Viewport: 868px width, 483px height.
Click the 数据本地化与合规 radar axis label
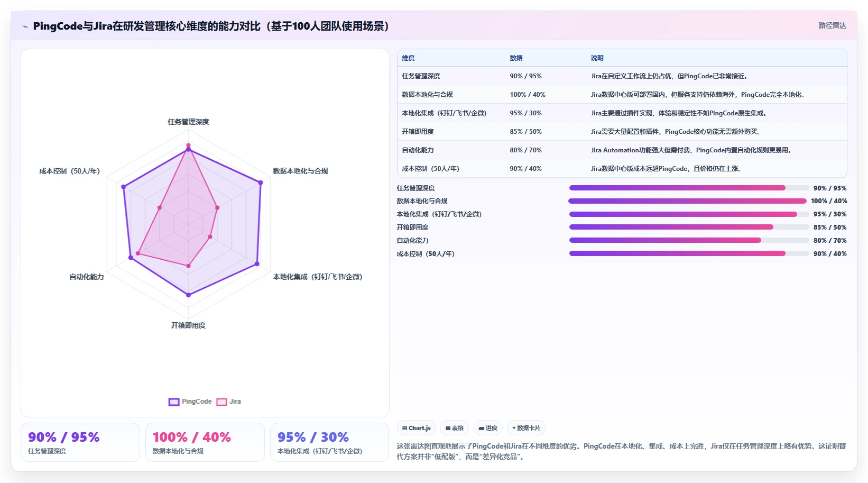pyautogui.click(x=300, y=171)
